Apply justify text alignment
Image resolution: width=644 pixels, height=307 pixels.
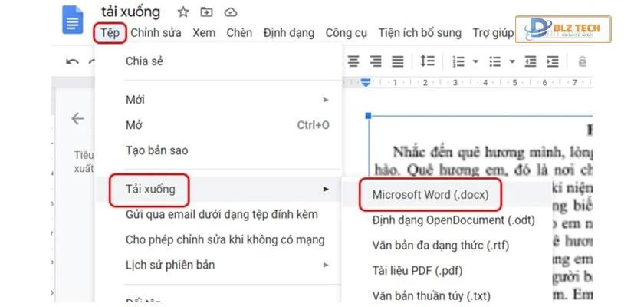[397, 61]
